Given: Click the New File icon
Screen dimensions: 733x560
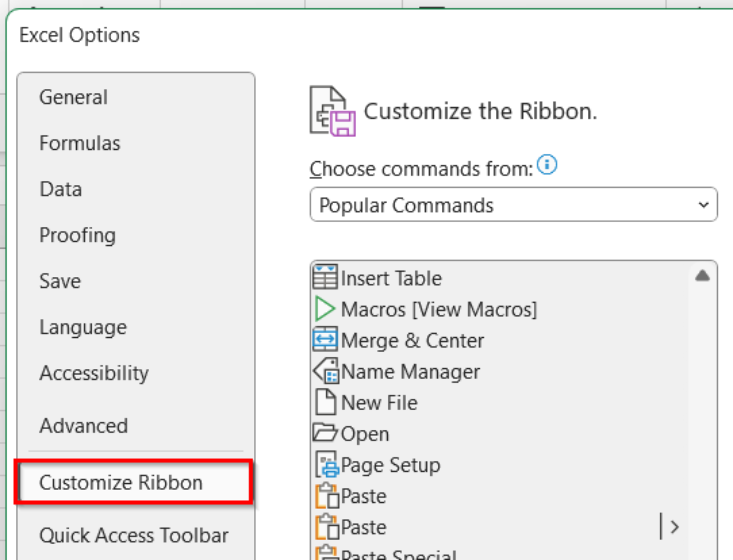Looking at the screenshot, I should (325, 402).
